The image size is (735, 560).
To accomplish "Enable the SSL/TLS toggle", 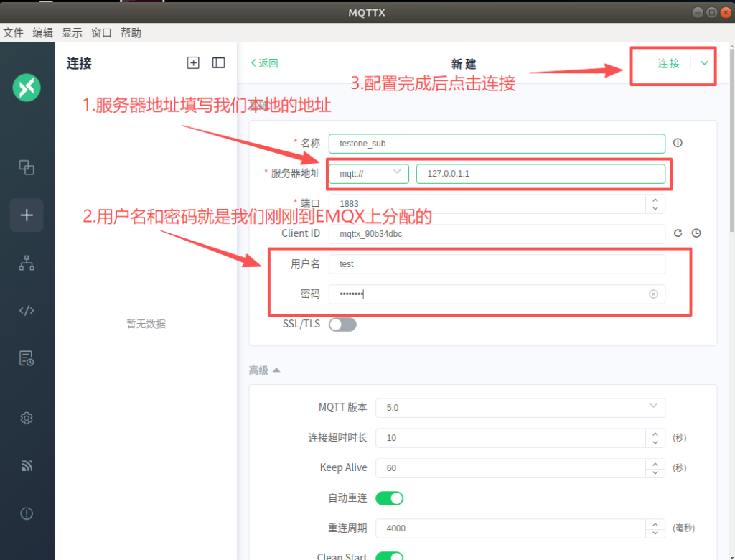I will 342,325.
